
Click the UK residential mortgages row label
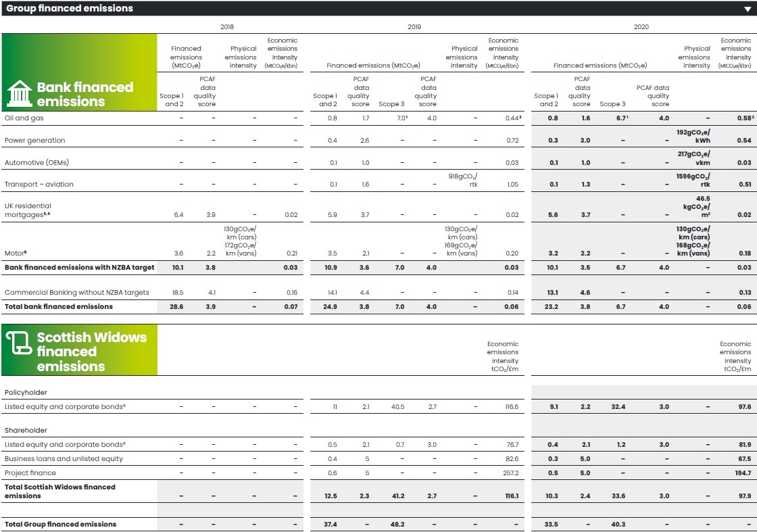(28, 210)
